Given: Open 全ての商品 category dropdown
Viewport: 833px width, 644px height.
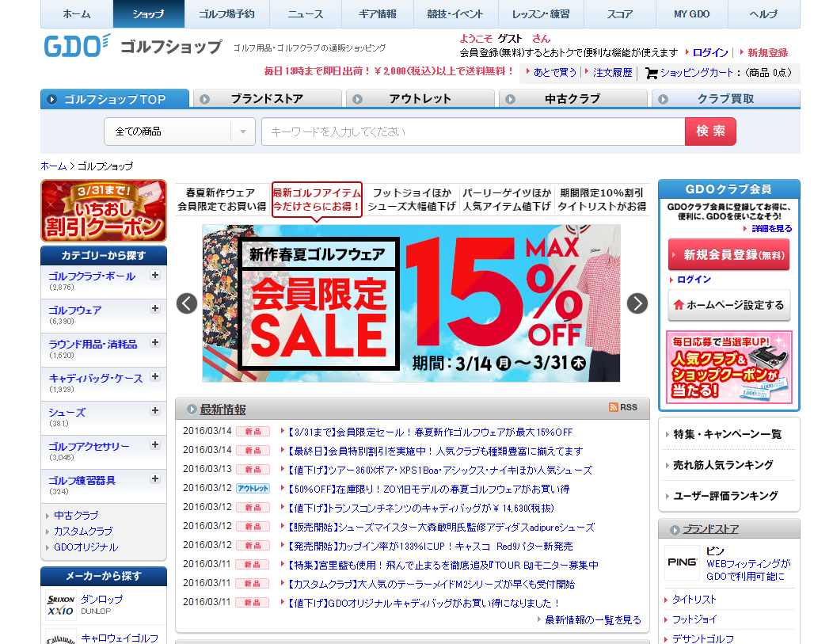Looking at the screenshot, I should tap(180, 131).
